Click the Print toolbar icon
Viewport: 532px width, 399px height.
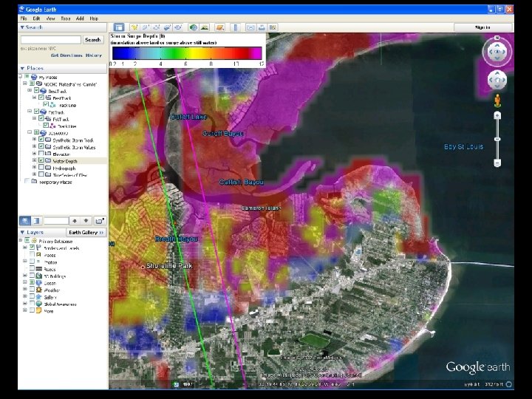click(x=262, y=27)
